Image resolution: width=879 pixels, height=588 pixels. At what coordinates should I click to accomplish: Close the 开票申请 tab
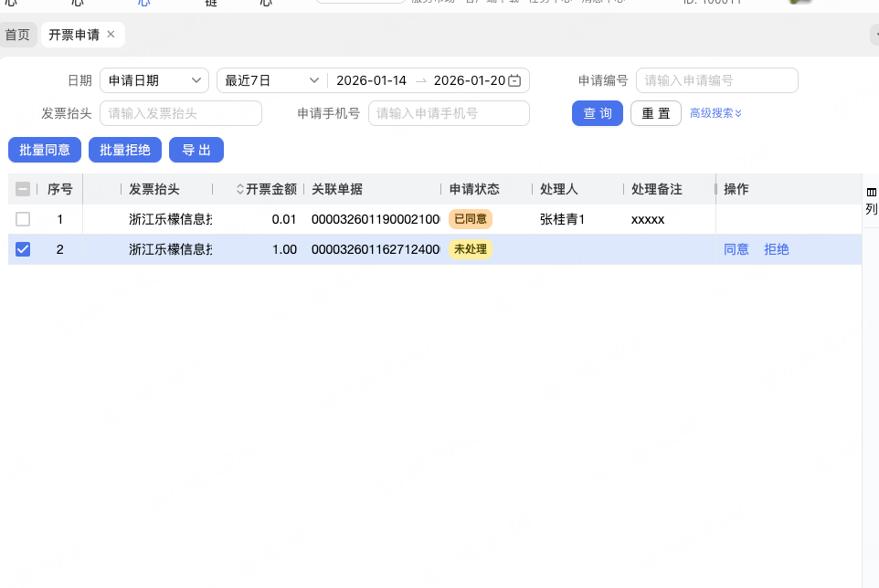(111, 34)
